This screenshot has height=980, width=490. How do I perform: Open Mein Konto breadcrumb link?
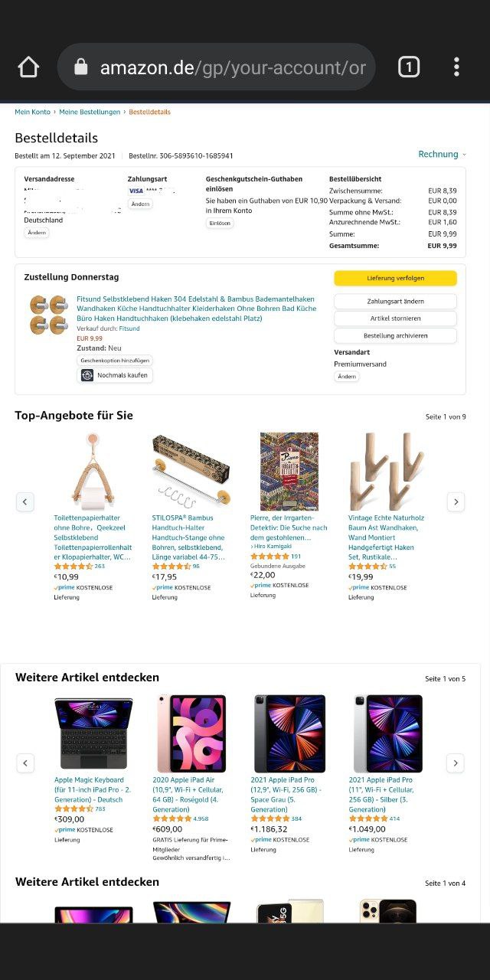pyautogui.click(x=32, y=112)
